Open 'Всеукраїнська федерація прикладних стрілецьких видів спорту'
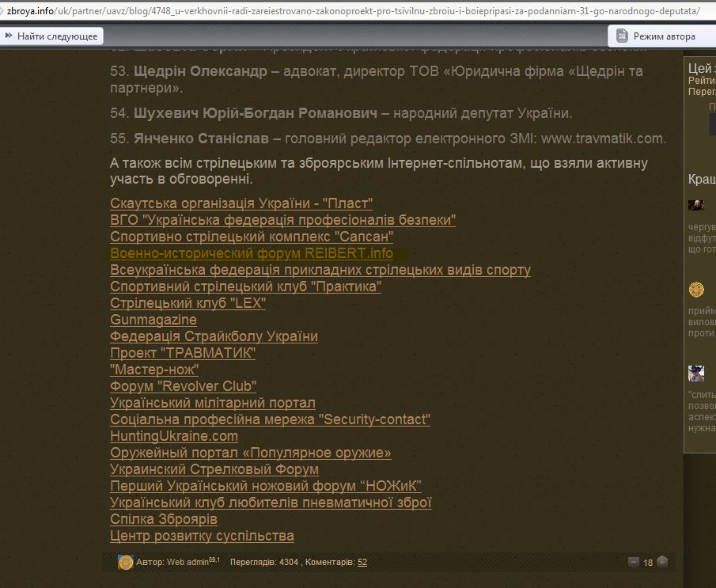 point(320,270)
